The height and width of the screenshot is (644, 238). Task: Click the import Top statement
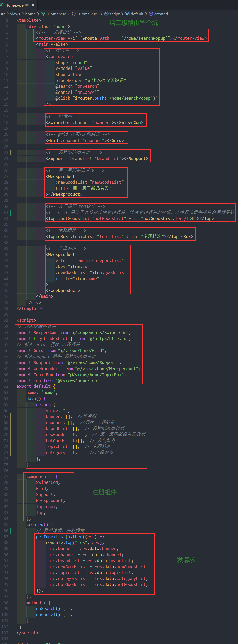(58, 380)
